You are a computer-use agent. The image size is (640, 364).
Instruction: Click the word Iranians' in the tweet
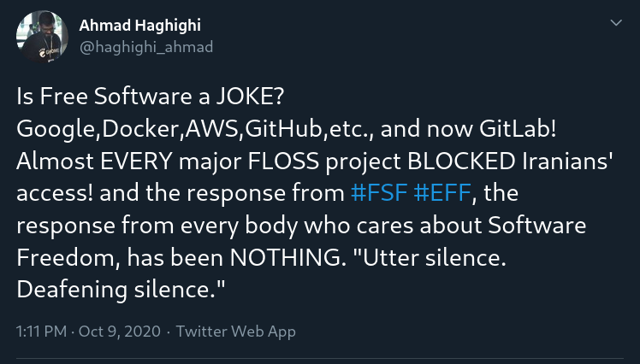(567, 161)
